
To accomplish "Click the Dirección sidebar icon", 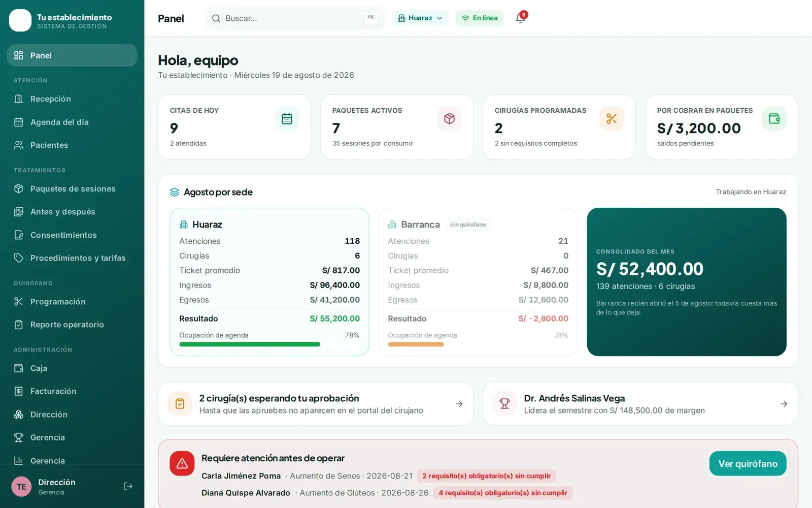I will [x=19, y=414].
